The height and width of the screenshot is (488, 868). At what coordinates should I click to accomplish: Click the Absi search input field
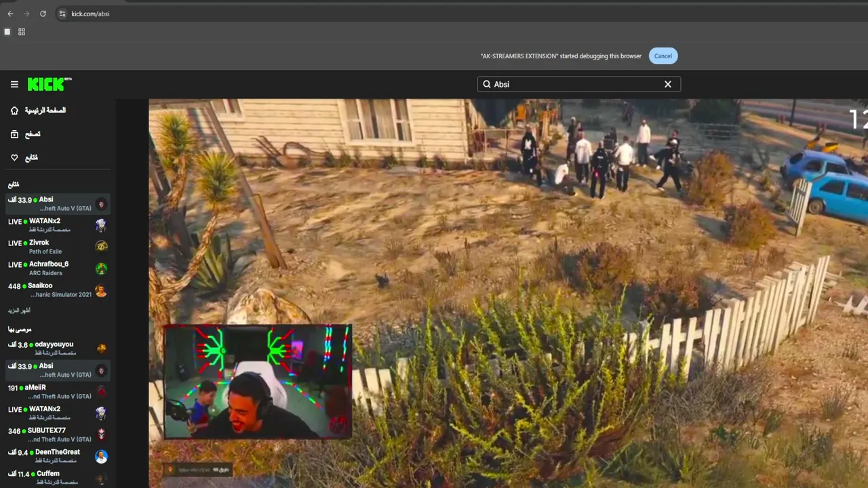point(579,84)
